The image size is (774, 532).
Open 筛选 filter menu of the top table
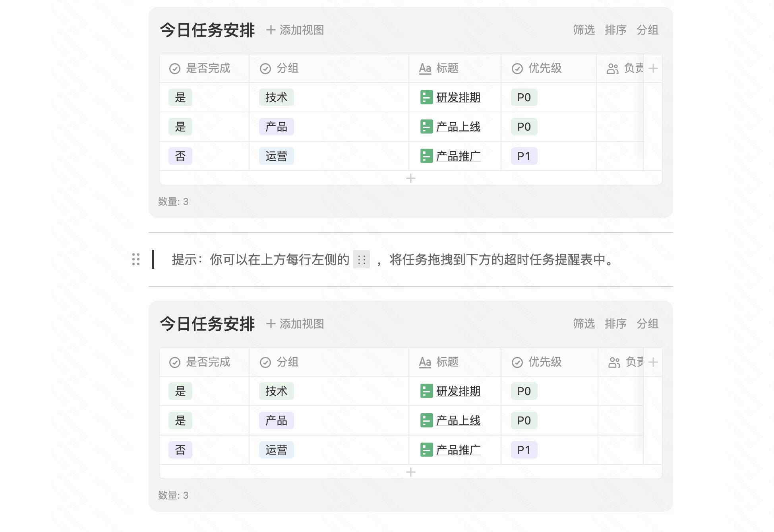[x=584, y=30]
